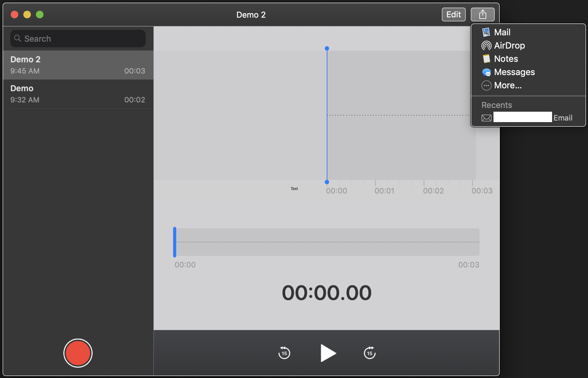
Task: Close the Voice Memos window
Action: [x=14, y=15]
